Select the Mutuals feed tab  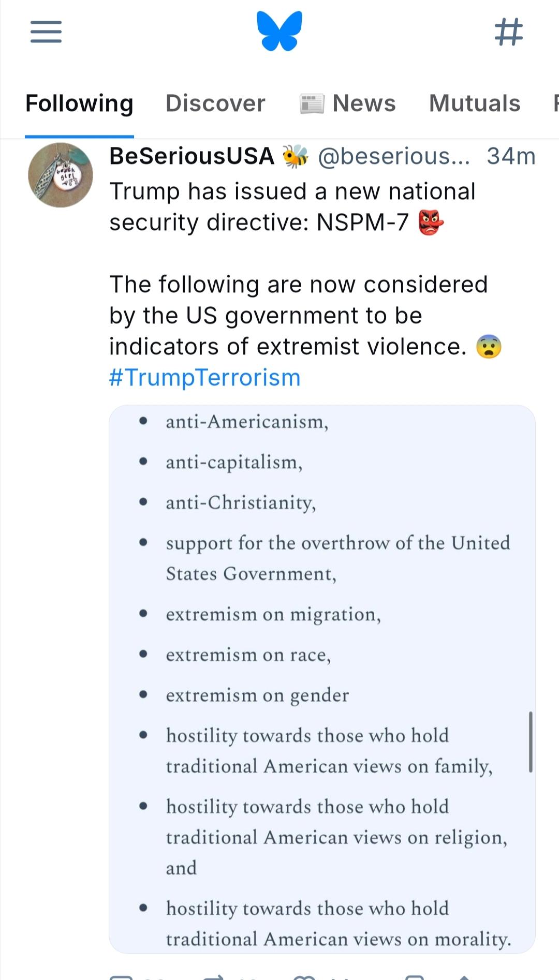point(475,103)
